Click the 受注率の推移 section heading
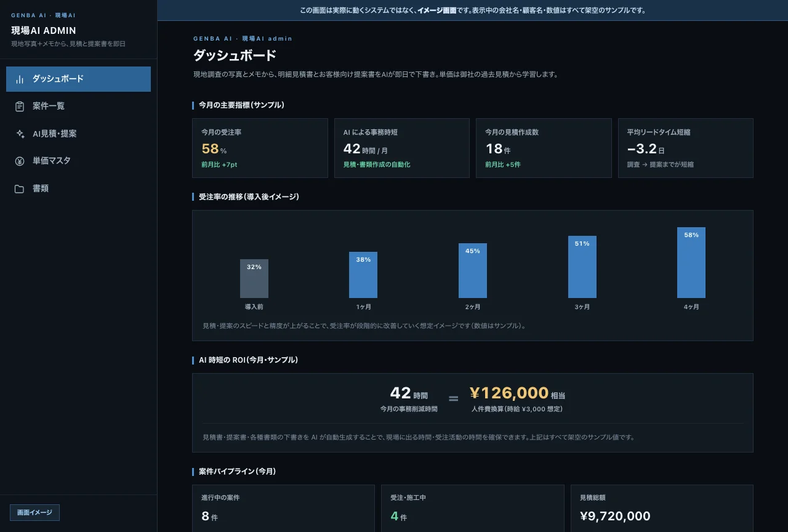Screen dimensions: 788x532 tap(249, 197)
